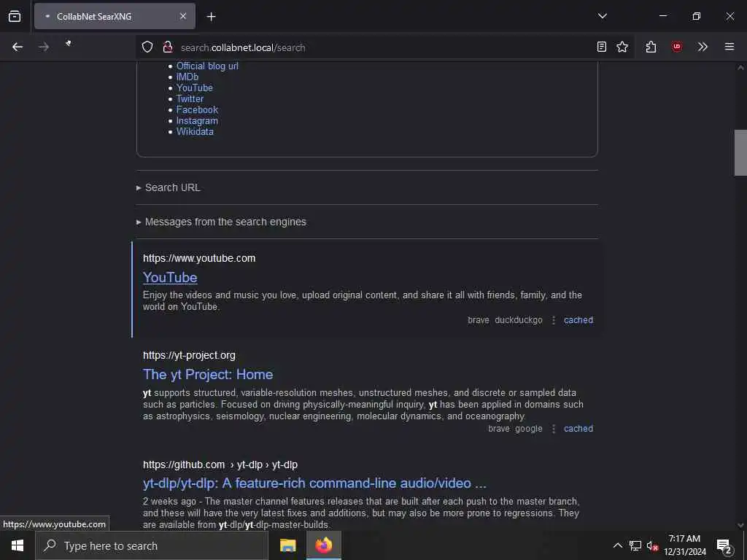Open The yt Project: Home result
Image resolution: width=747 pixels, height=560 pixels.
tap(208, 375)
